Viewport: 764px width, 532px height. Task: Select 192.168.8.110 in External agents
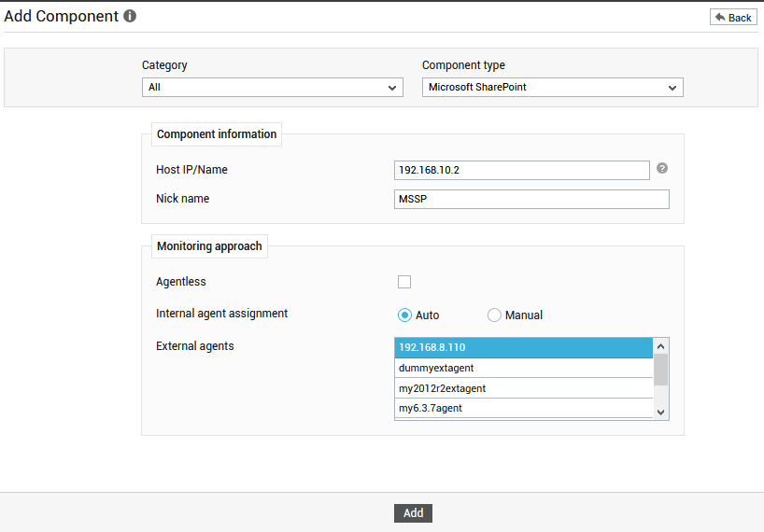pos(524,347)
